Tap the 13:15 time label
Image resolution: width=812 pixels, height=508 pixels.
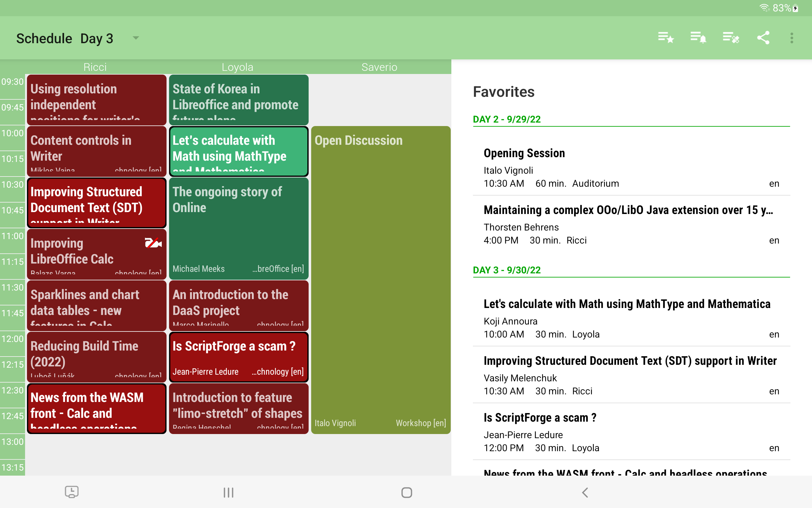pyautogui.click(x=12, y=467)
